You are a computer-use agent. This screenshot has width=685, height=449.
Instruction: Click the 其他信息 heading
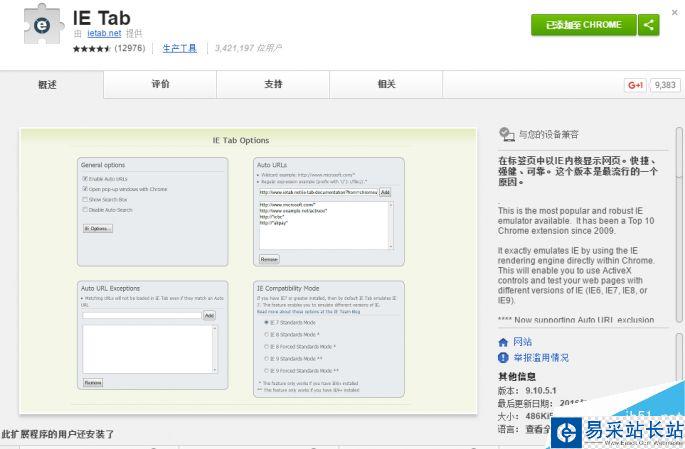pyautogui.click(x=517, y=376)
